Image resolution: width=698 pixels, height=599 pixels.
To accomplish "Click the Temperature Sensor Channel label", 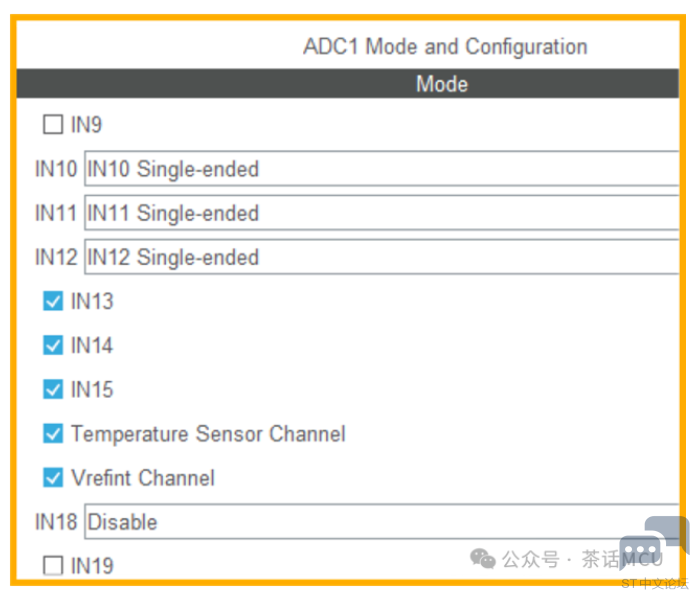I will (x=208, y=433).
